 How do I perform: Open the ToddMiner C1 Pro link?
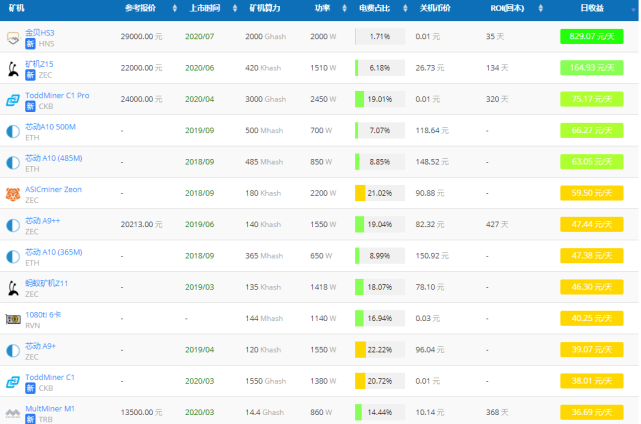pyautogui.click(x=57, y=95)
